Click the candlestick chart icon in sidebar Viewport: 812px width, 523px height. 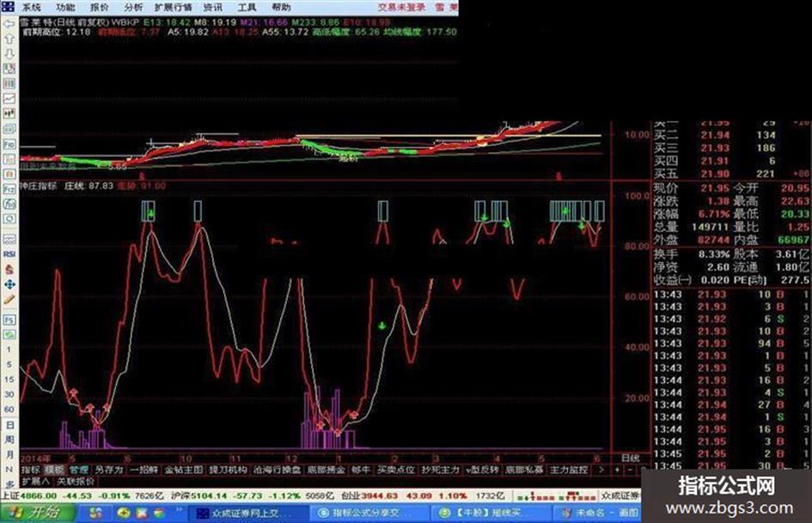[9, 113]
